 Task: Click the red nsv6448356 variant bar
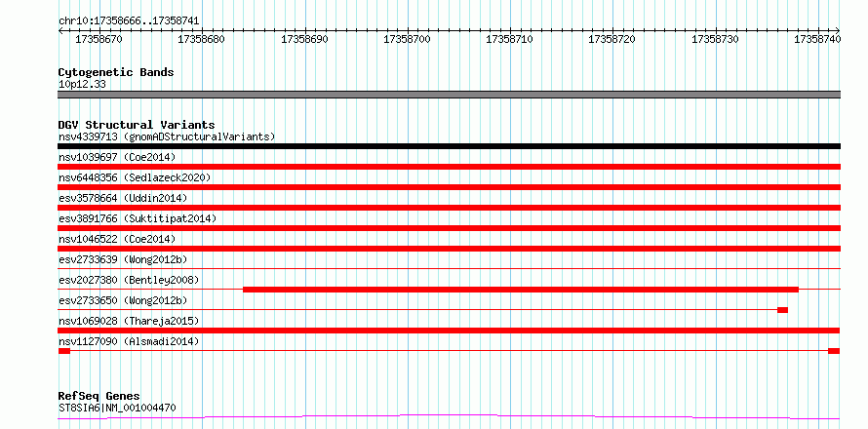[449, 187]
